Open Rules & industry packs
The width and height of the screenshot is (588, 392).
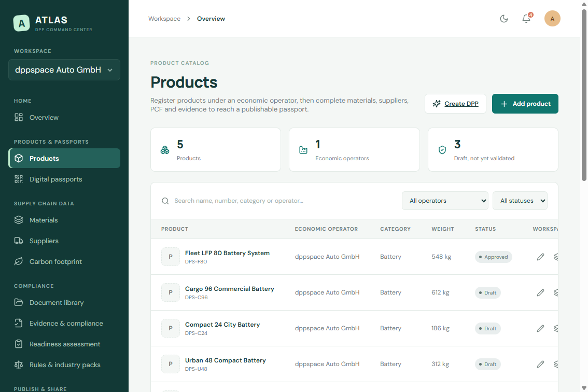(64, 365)
